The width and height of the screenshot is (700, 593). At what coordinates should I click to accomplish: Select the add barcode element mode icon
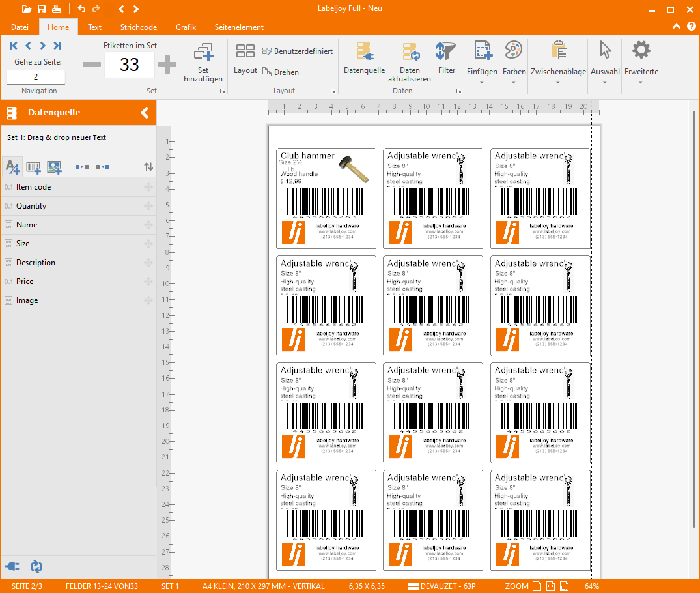33,167
